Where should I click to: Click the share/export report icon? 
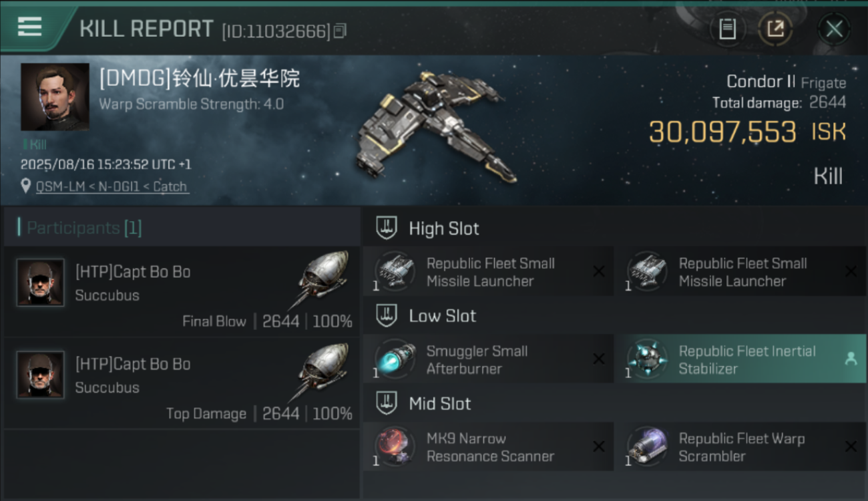[x=776, y=29]
